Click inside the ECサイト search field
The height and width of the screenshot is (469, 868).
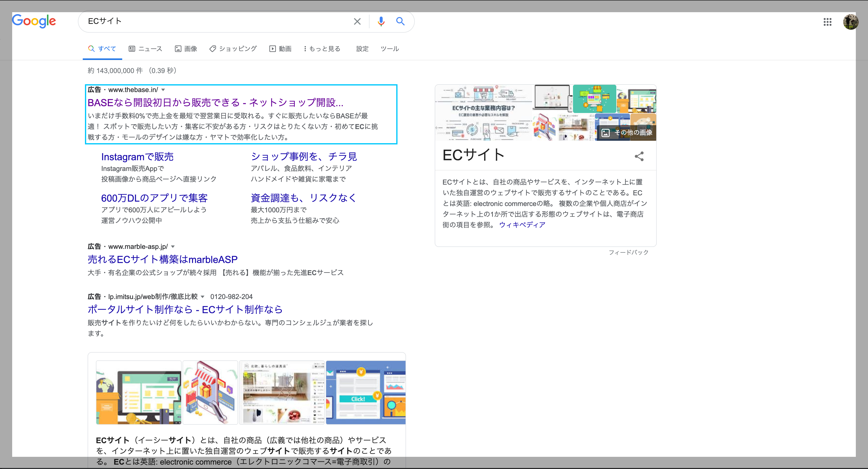pyautogui.click(x=202, y=21)
